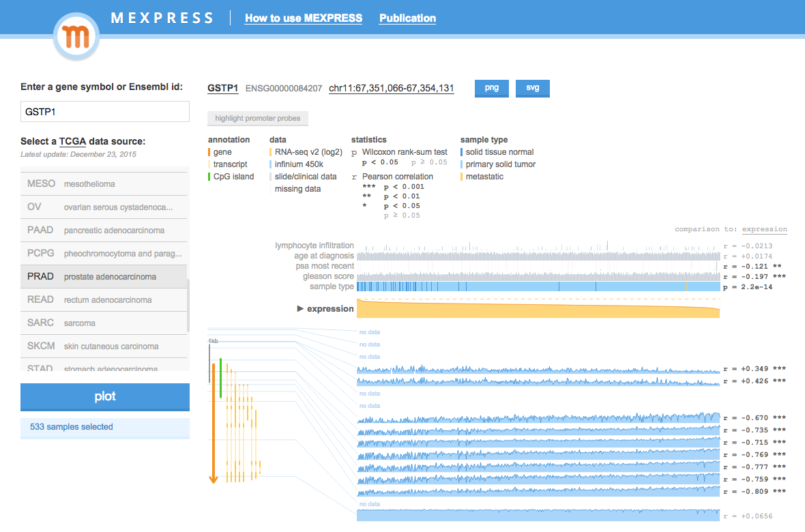Click comparison to expression link
805x532 pixels.
[x=764, y=229]
